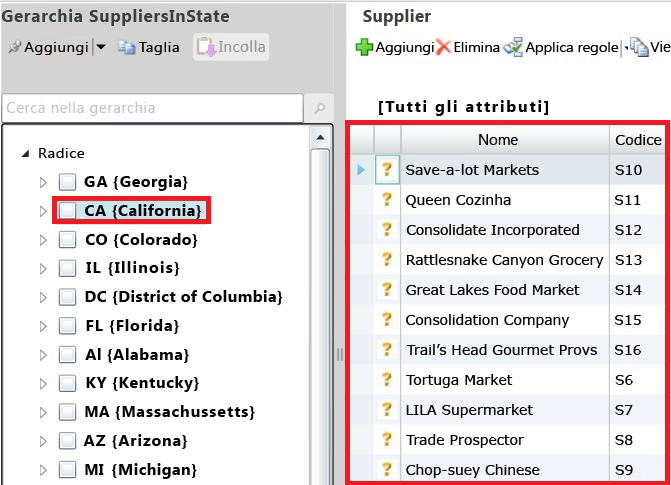Click the green plus Aggiungi in Supplier toolbar
Viewport: 671px width, 485px height.
click(x=395, y=47)
